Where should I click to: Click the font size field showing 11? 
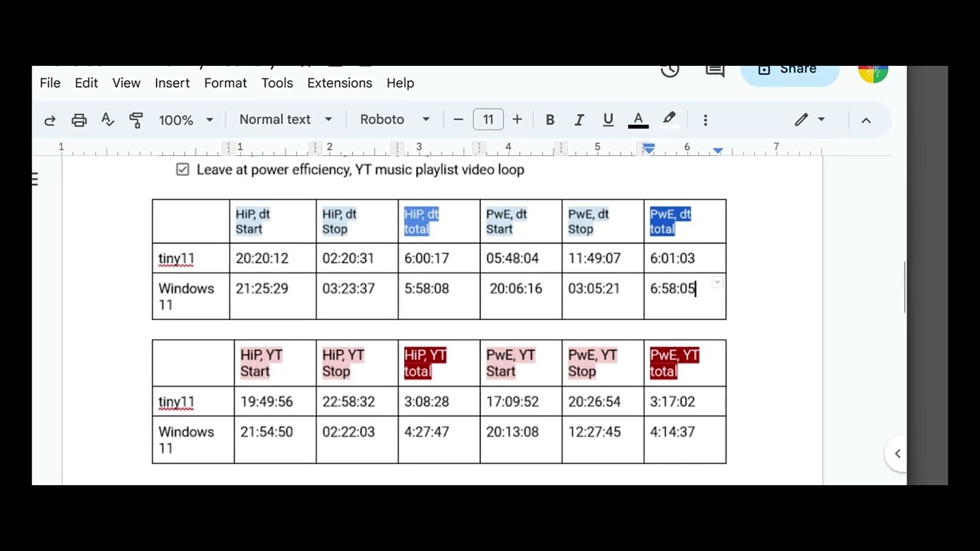tap(488, 119)
